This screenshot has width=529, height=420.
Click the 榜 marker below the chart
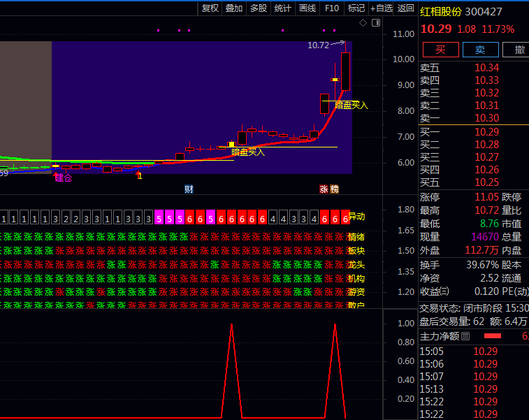click(x=334, y=189)
